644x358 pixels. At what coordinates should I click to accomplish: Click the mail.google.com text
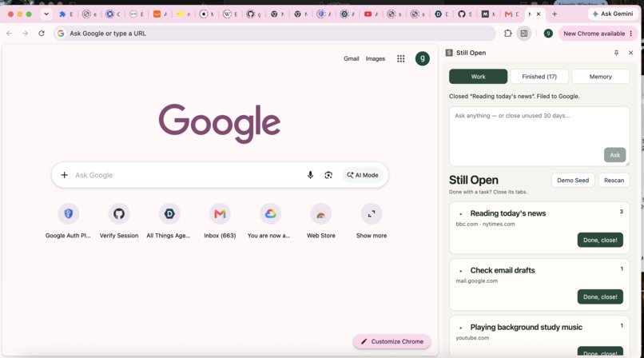pos(476,280)
